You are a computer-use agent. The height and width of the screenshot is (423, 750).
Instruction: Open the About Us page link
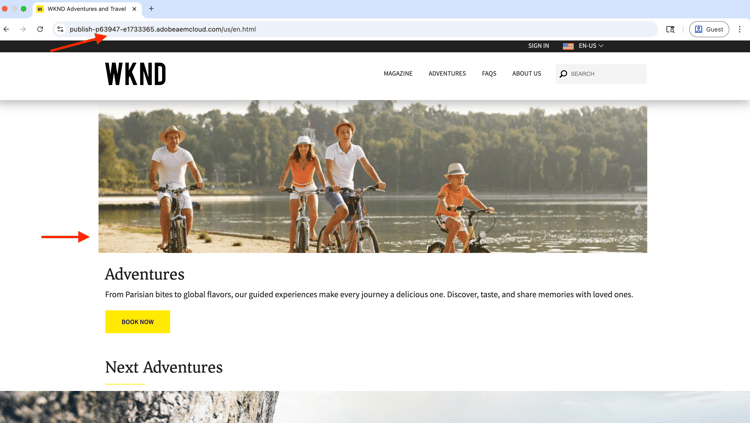pyautogui.click(x=527, y=74)
